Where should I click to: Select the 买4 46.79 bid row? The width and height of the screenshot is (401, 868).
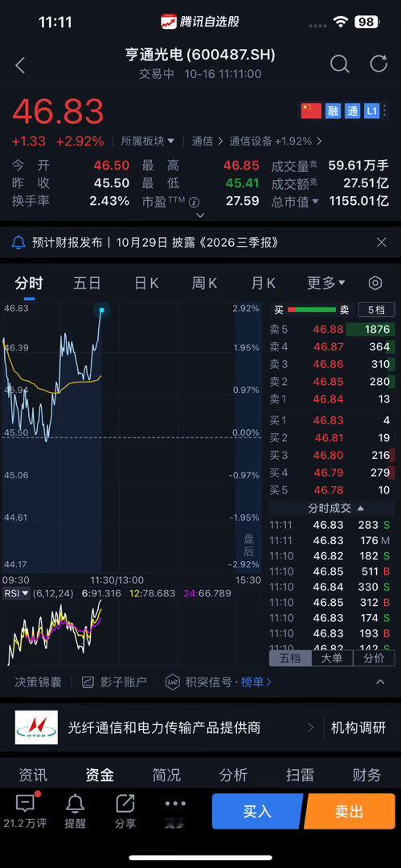[332, 473]
